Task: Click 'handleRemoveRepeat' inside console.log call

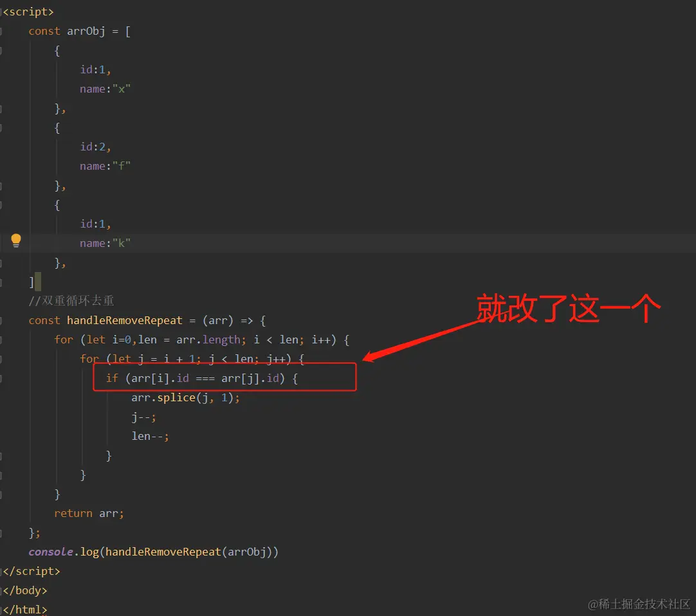Action: 163,552
